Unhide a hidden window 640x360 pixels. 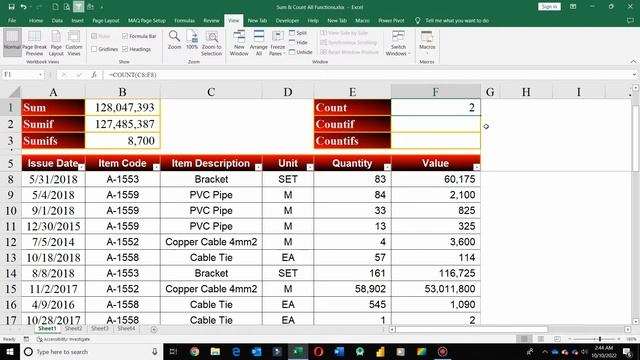click(x=301, y=52)
